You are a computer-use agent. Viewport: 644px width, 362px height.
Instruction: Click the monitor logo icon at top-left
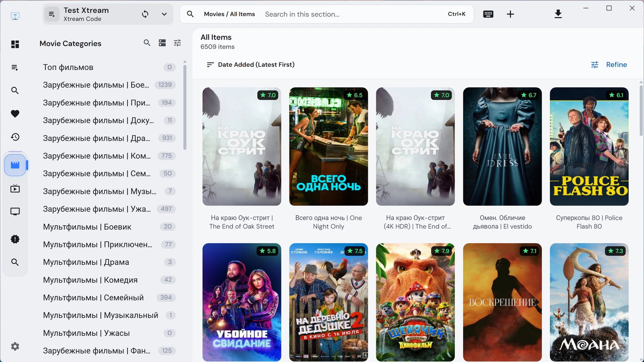tap(15, 16)
